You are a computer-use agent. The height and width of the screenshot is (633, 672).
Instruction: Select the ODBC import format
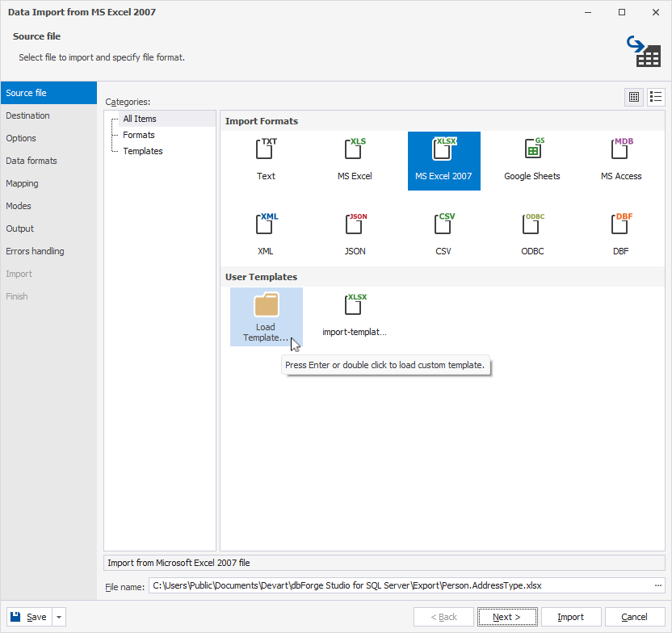point(532,235)
